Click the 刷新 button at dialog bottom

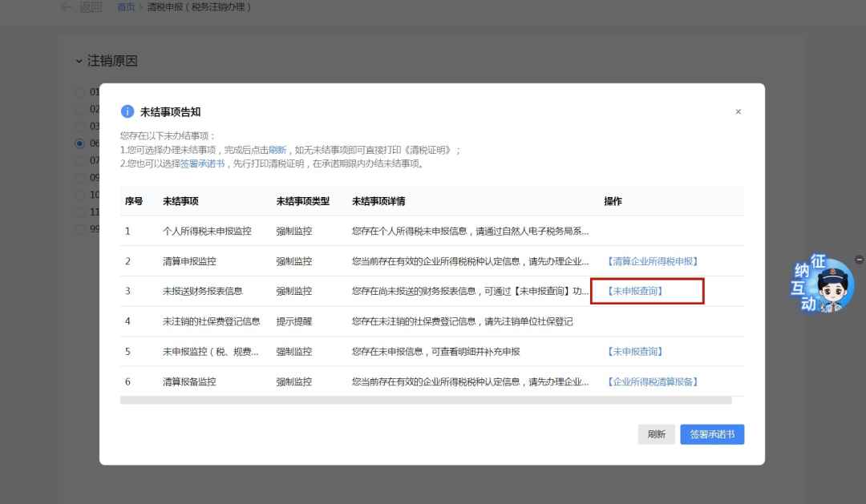(x=657, y=433)
